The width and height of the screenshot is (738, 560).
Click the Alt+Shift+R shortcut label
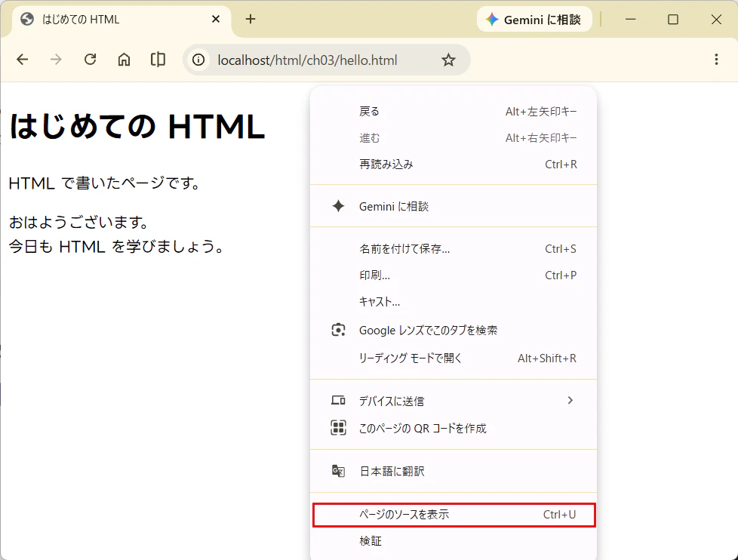pyautogui.click(x=547, y=358)
